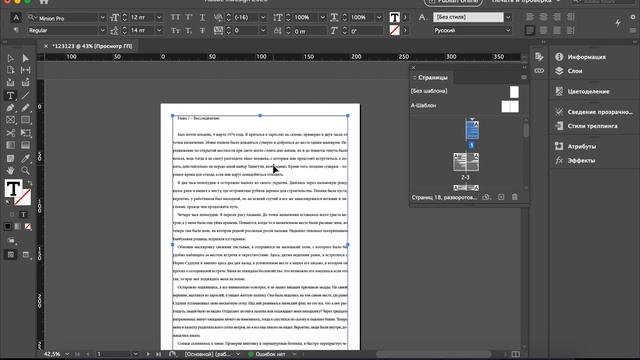
Task: Open Pages panel flyout menu
Action: [524, 77]
